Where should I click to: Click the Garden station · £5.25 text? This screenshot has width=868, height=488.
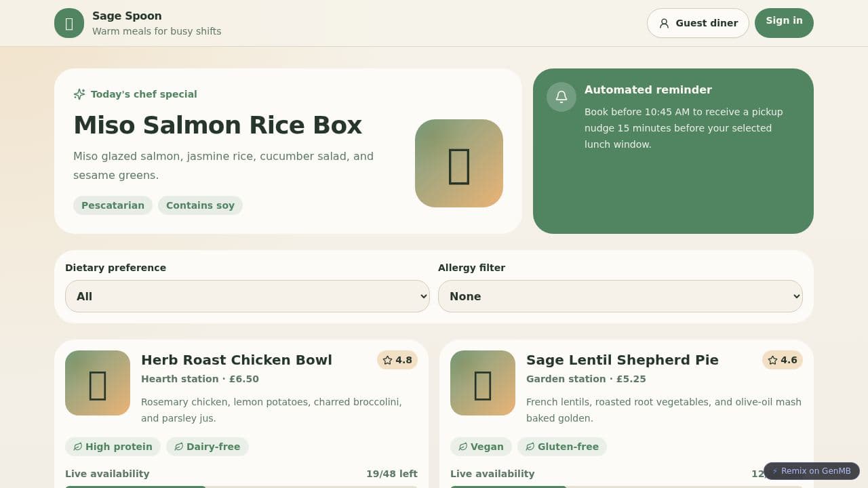coord(586,379)
